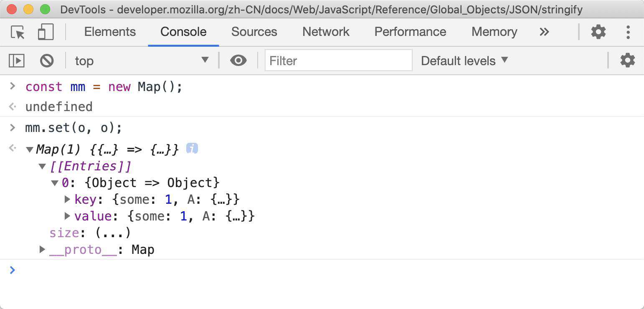Activate the inspect element picker icon
The height and width of the screenshot is (309, 644).
(x=18, y=32)
